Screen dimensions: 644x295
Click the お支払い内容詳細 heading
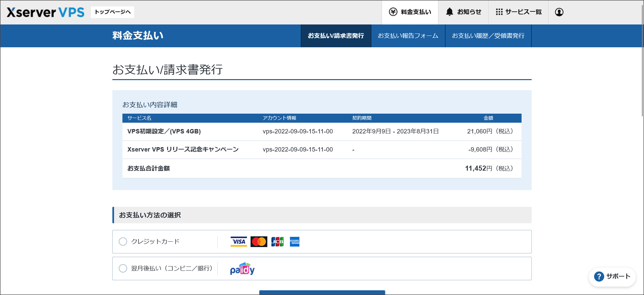click(x=150, y=105)
